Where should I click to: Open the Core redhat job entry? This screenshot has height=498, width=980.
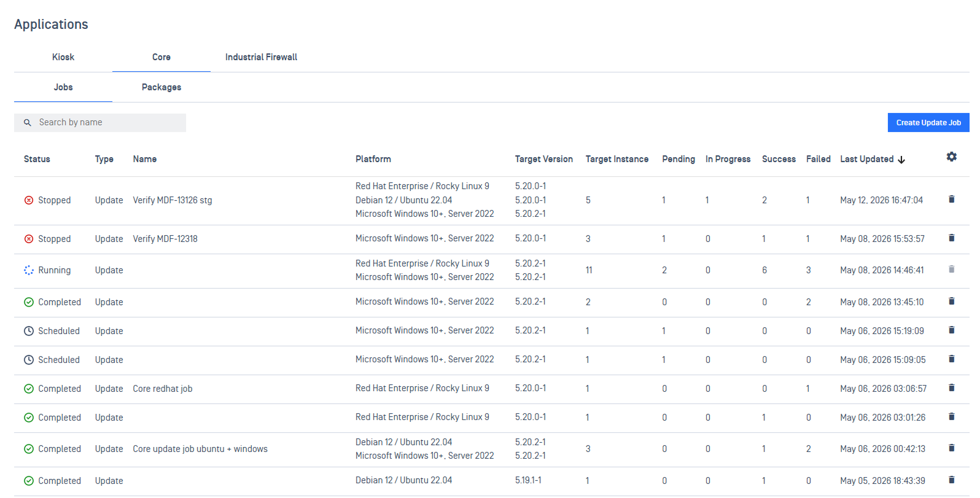pyautogui.click(x=163, y=389)
